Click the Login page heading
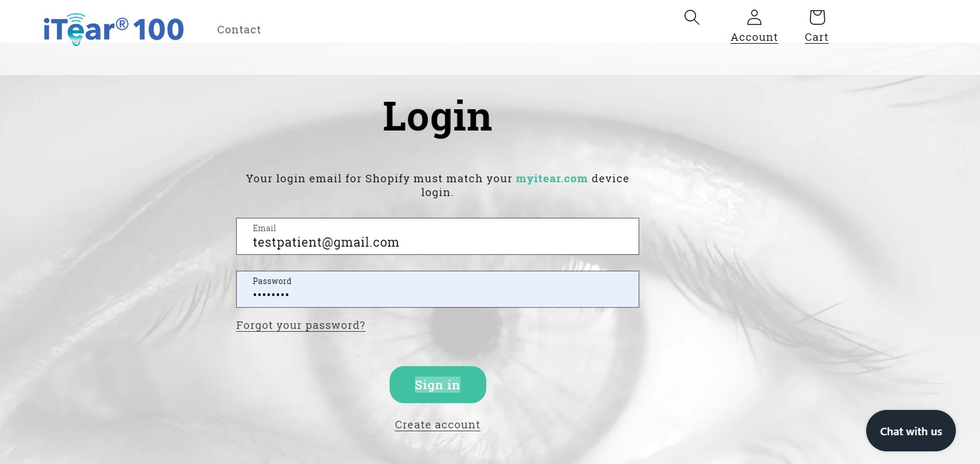This screenshot has height=464, width=980. click(x=437, y=117)
